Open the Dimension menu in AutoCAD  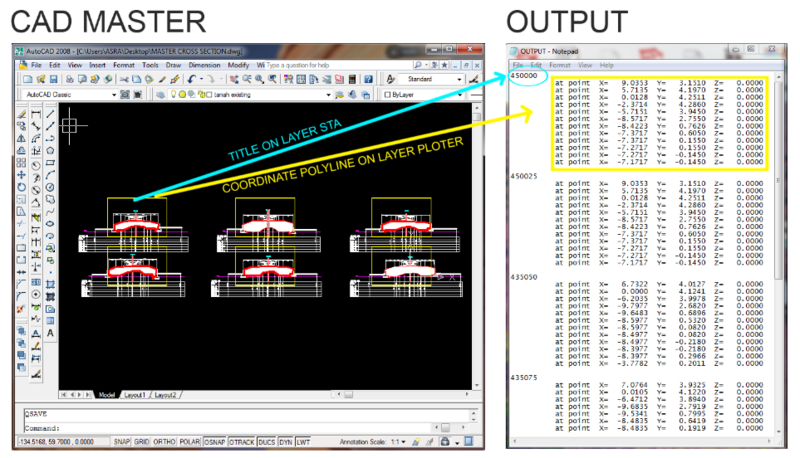click(x=207, y=64)
